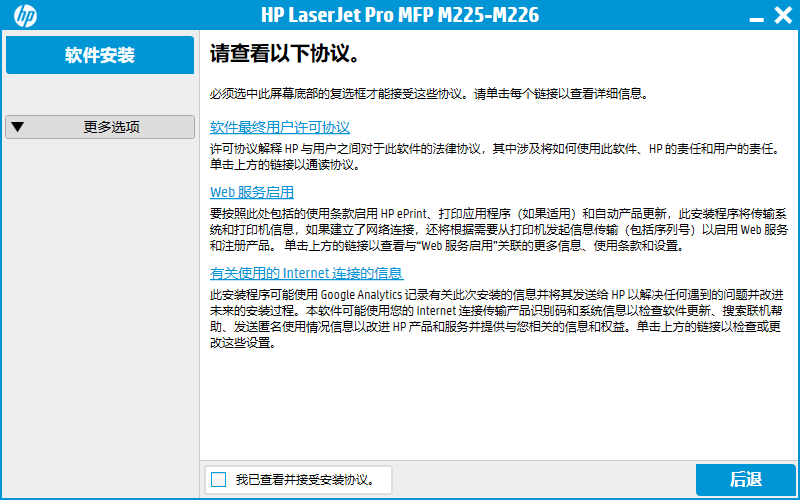Click the HP LaserJet Pro MFP M225-M226 title
This screenshot has height=500, width=800.
[400, 15]
